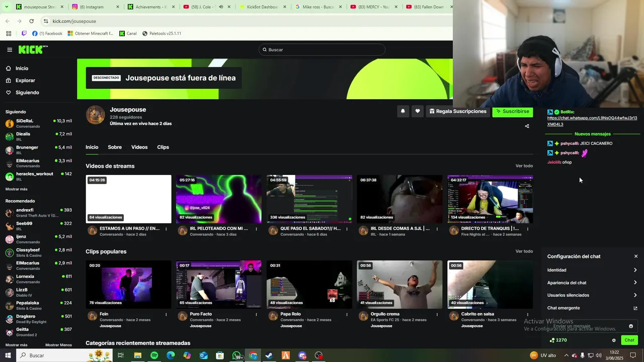Image resolution: width=644 pixels, height=362 pixels.
Task: Open IRL PELOTEANDO stream thumbnail
Action: coord(219,199)
